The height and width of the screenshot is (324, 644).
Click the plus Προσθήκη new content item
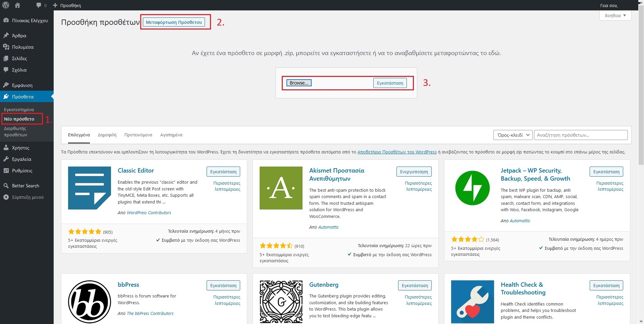point(67,5)
